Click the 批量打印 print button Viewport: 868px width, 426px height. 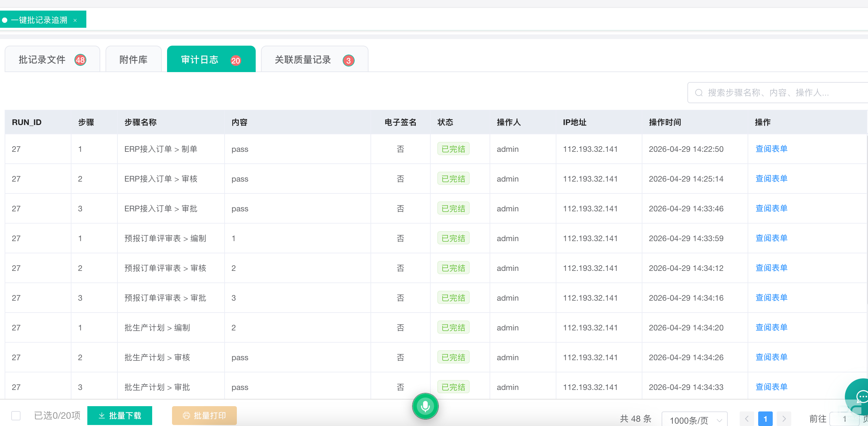coord(204,415)
